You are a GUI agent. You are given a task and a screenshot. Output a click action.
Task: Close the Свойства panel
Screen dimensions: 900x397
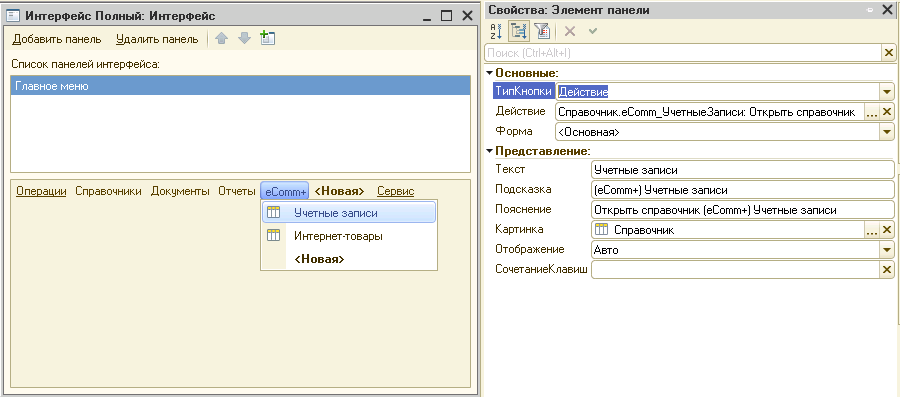(888, 10)
